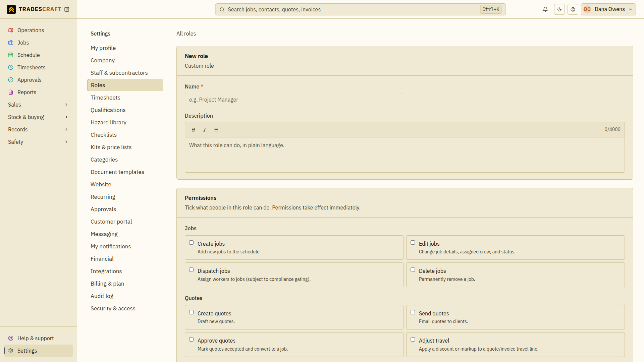Enable the Adjust travel permission
Viewport: 644px width, 362px height.
point(413,340)
